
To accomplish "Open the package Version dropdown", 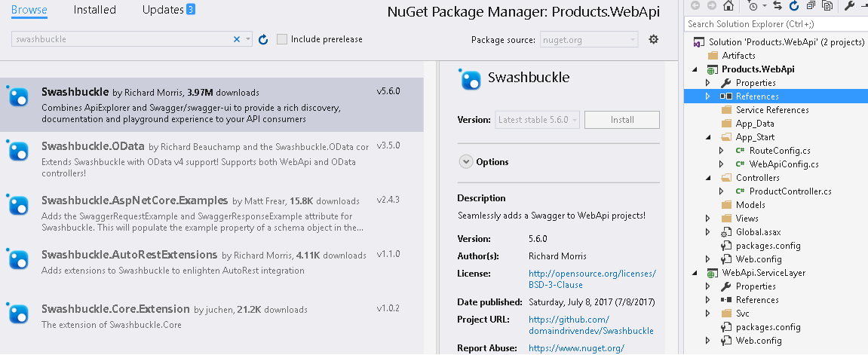I will 538,120.
